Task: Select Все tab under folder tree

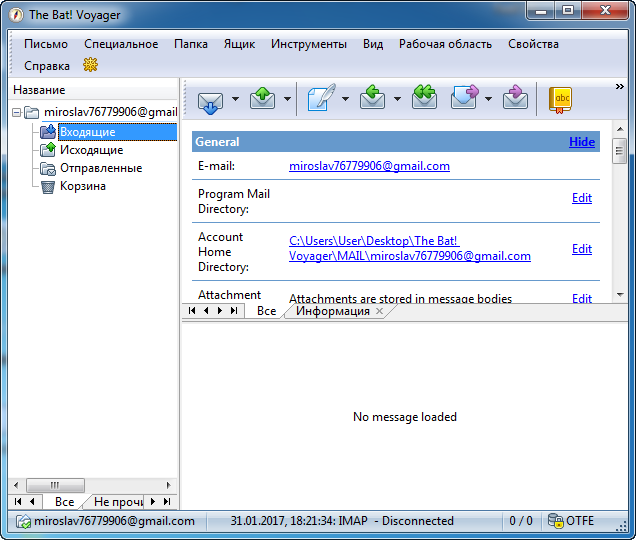Action: coord(64,502)
